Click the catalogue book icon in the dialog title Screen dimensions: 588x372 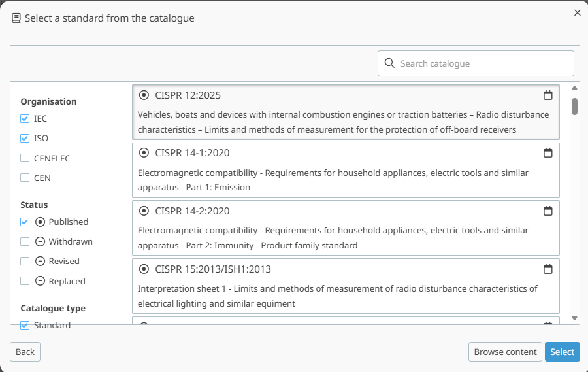pyautogui.click(x=16, y=18)
